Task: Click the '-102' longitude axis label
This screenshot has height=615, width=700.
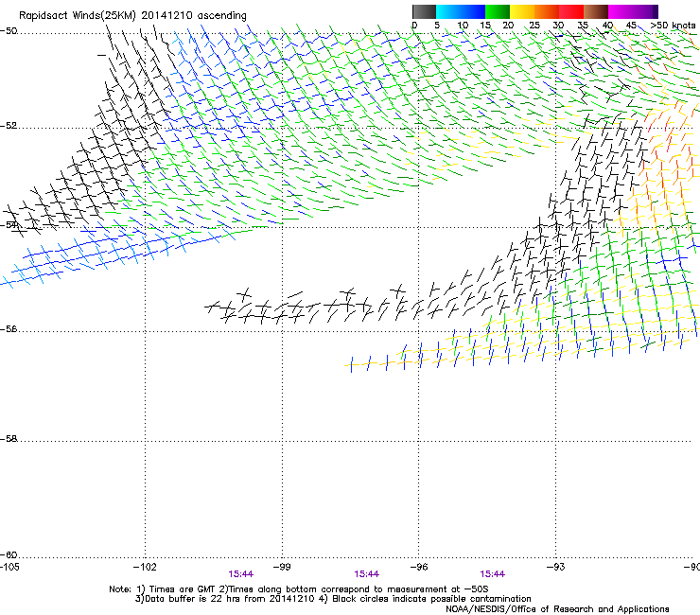Action: click(x=145, y=567)
